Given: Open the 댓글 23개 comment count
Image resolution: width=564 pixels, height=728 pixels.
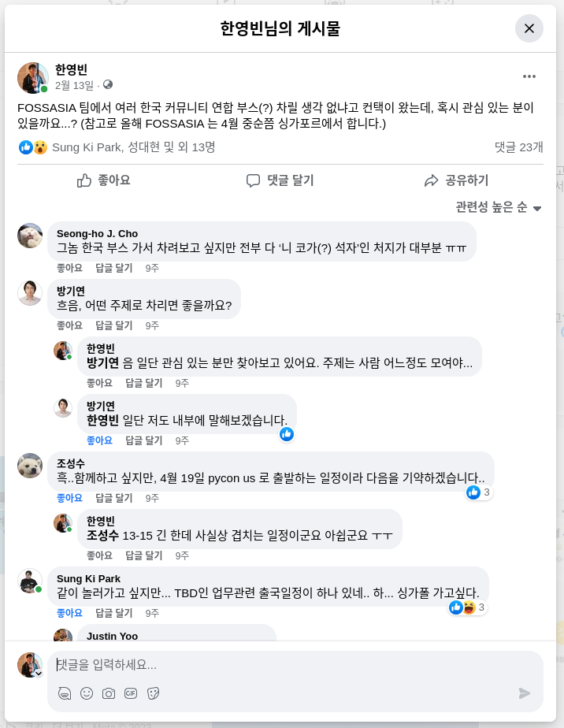Looking at the screenshot, I should (518, 147).
